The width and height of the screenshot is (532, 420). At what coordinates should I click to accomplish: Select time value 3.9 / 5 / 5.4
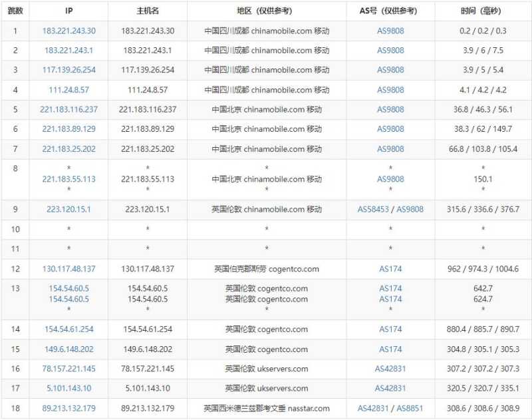[483, 70]
